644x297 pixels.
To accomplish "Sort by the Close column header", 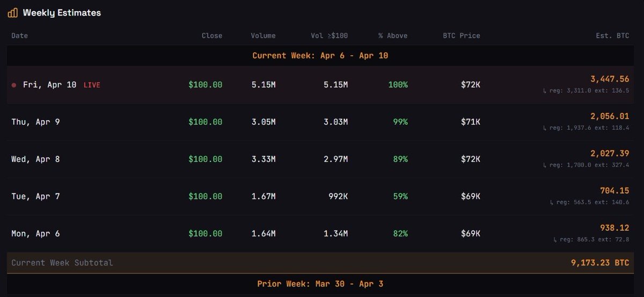I will click(x=211, y=36).
